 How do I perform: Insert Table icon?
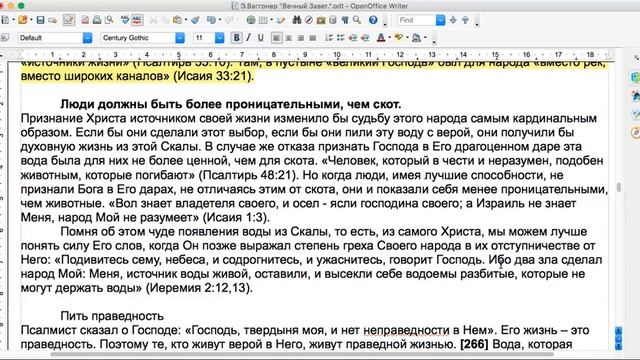click(263, 20)
